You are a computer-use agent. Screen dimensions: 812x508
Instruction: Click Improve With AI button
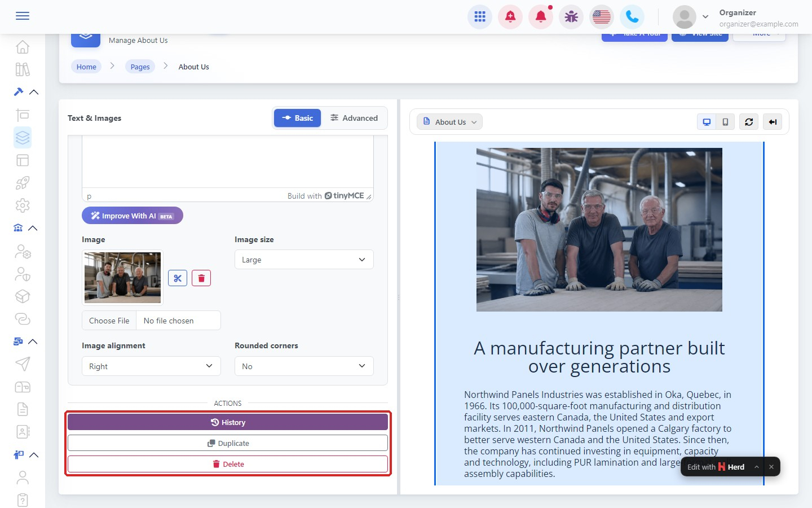point(133,216)
